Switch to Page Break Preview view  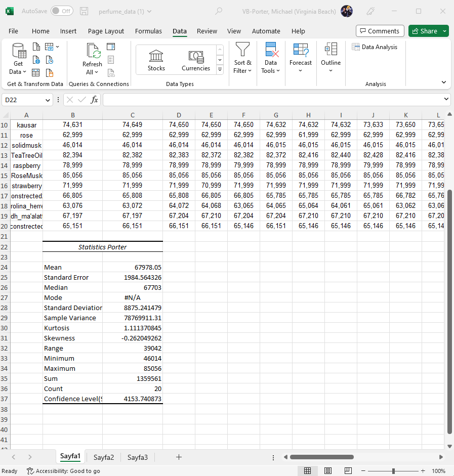tap(348, 470)
